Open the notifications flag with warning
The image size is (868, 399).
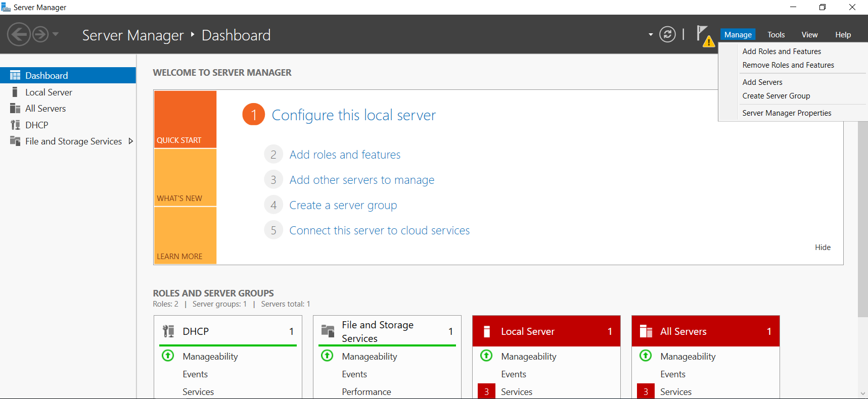point(704,36)
